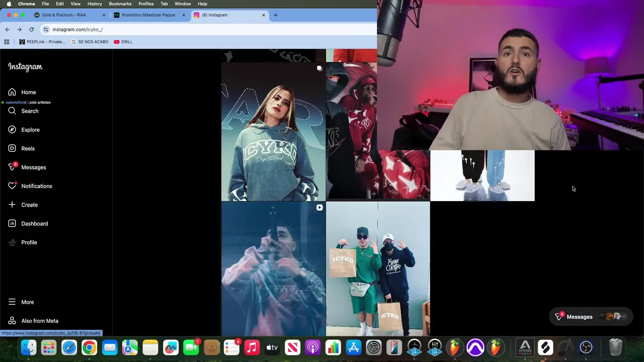Open the File menu
The height and width of the screenshot is (362, 644).
(x=45, y=4)
